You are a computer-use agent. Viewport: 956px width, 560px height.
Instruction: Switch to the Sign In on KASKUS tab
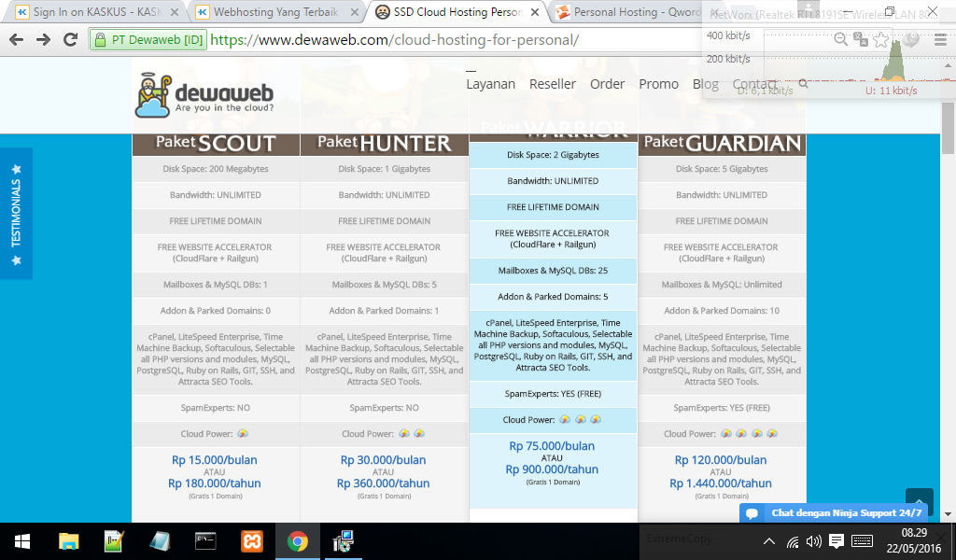coord(97,12)
